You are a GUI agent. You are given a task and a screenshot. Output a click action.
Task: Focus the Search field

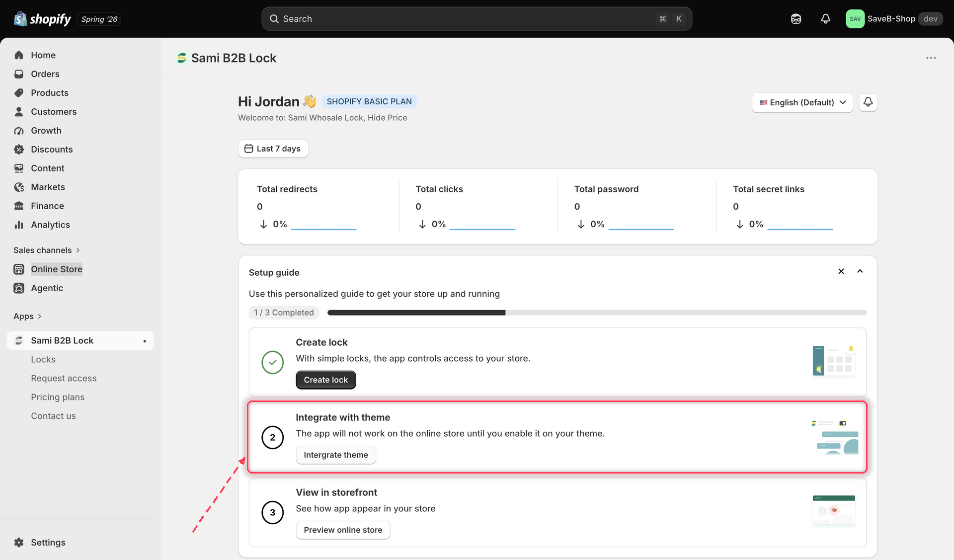tap(477, 19)
